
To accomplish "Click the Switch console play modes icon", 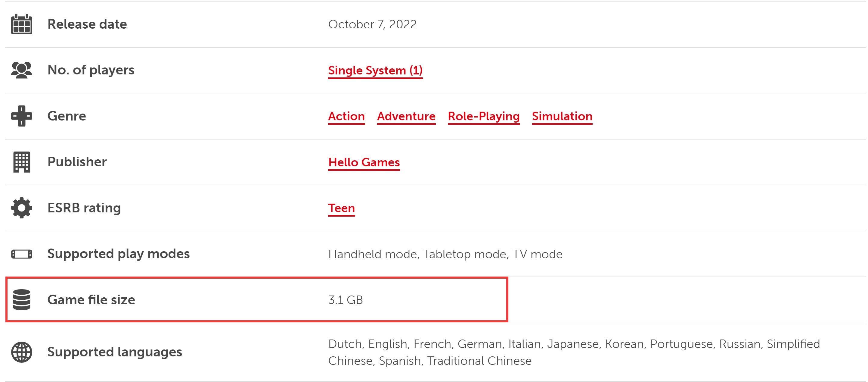I will coord(22,254).
